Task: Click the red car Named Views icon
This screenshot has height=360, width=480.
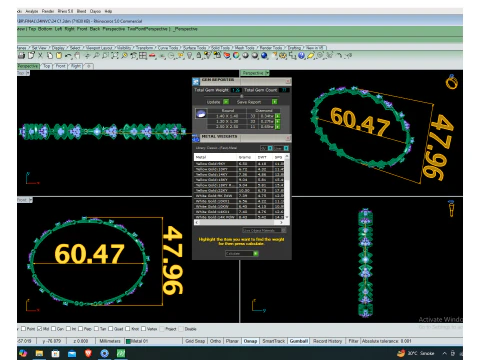Action: [152, 56]
